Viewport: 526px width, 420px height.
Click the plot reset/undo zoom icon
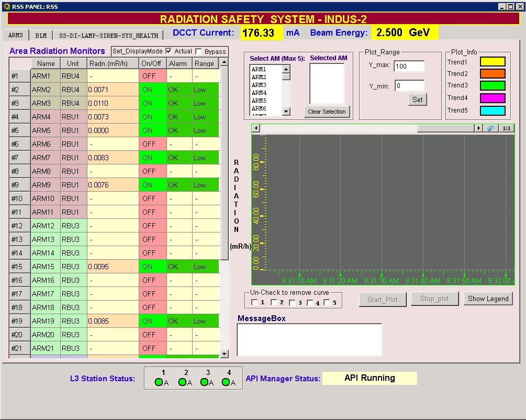(490, 128)
